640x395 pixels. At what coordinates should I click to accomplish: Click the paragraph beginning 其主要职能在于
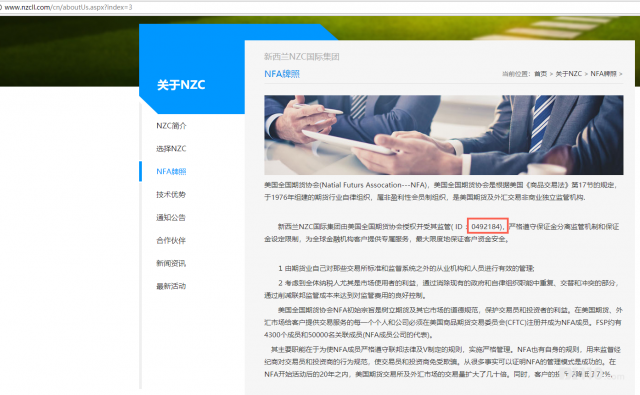tap(442, 362)
